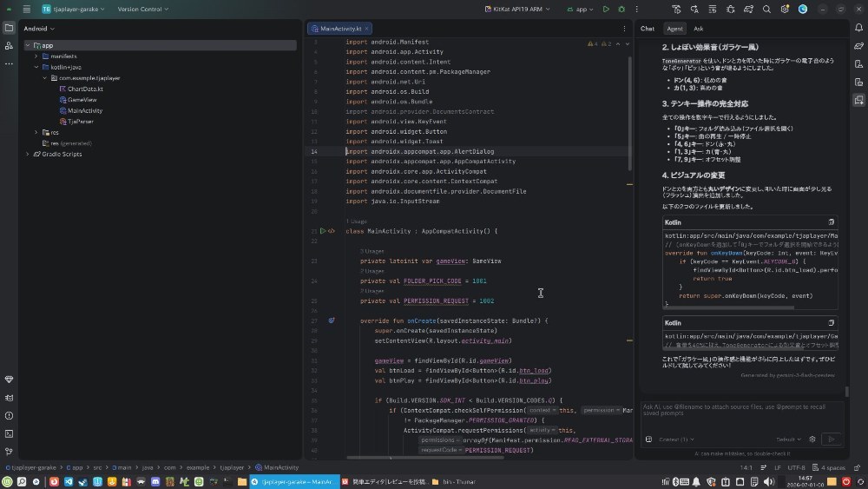This screenshot has height=489, width=868.
Task: Click run gutter icon beside MainActivity class
Action: (323, 231)
